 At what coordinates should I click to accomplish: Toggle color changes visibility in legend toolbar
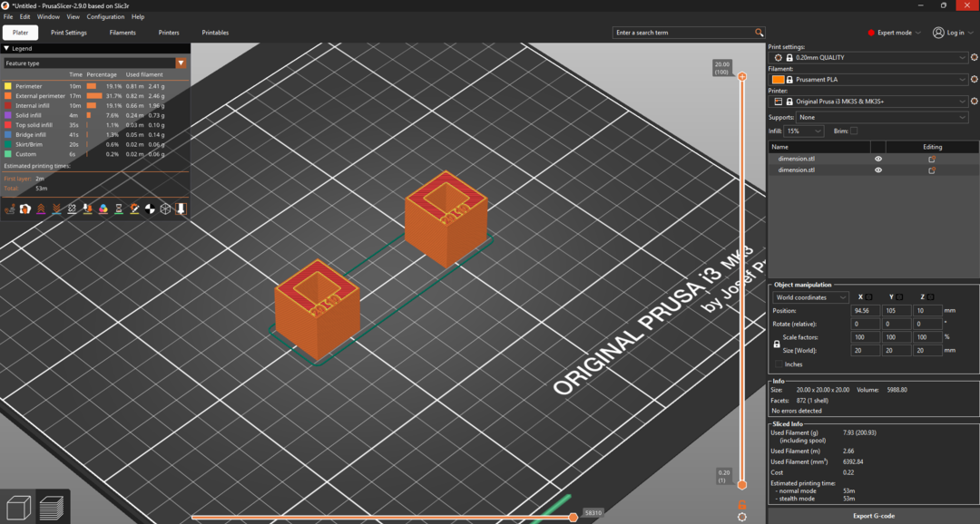[103, 209]
